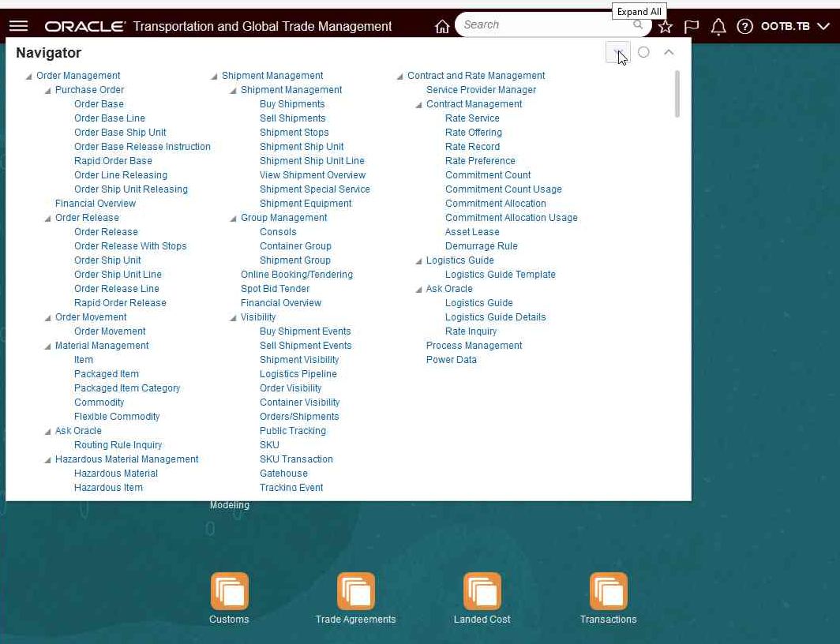Open the notifications bell
Image resolution: width=840 pixels, height=644 pixels.
(x=718, y=26)
